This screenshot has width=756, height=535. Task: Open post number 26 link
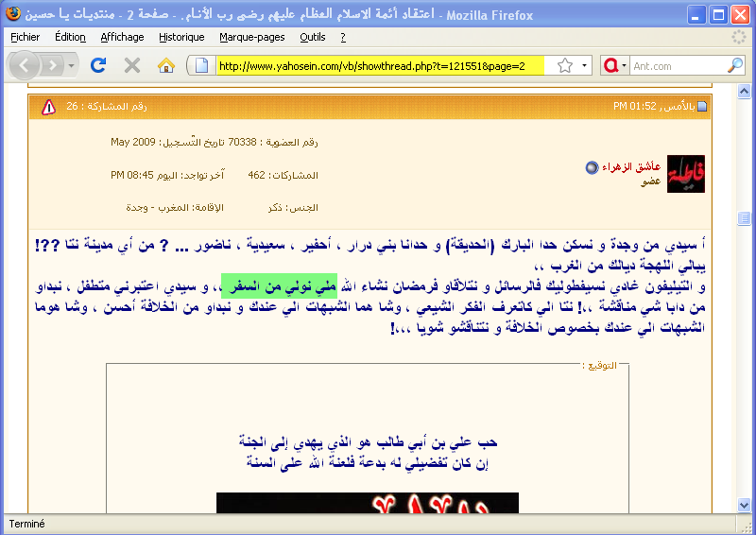73,106
